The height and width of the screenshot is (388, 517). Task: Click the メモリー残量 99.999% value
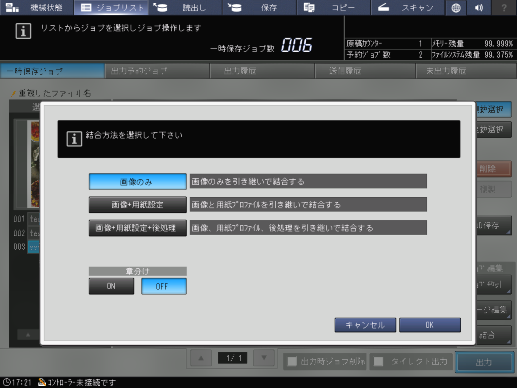(x=498, y=44)
